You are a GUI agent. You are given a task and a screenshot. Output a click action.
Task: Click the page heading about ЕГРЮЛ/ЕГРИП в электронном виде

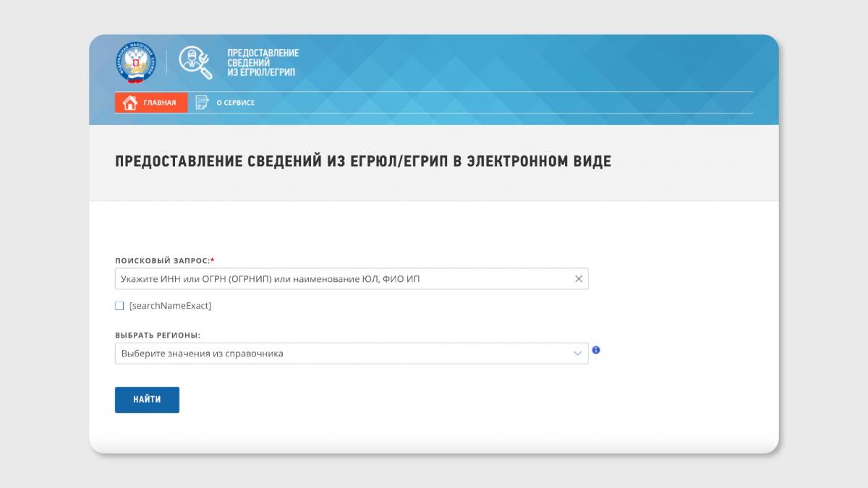(363, 161)
